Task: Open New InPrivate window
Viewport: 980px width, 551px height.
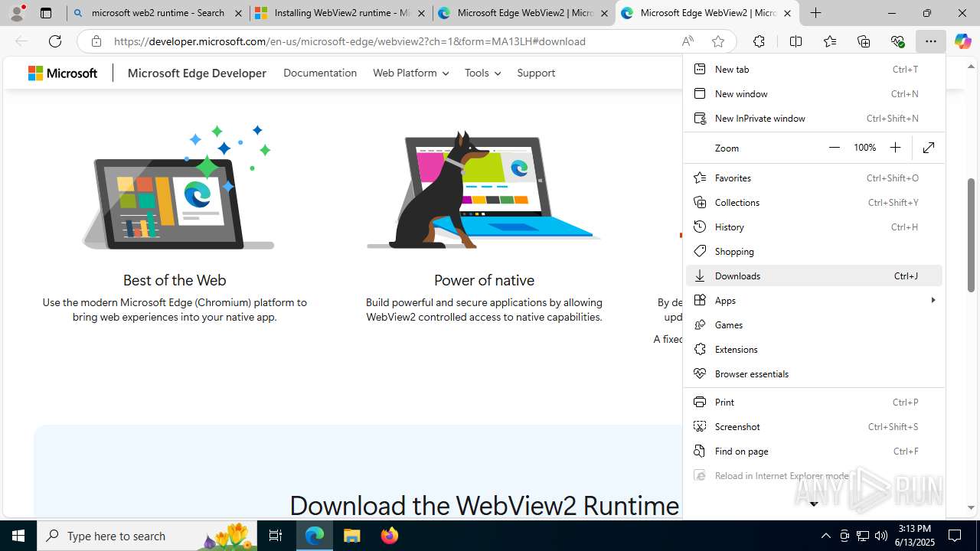Action: tap(814, 118)
